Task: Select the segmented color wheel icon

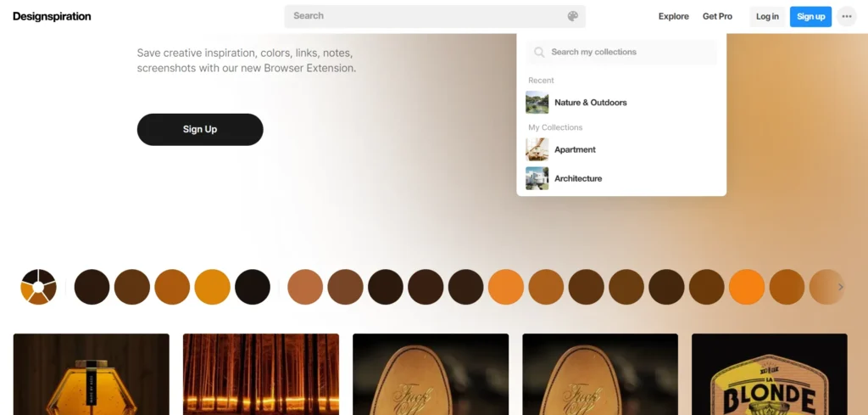Action: click(38, 287)
